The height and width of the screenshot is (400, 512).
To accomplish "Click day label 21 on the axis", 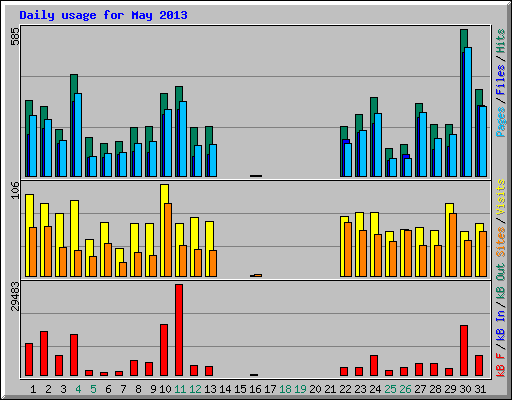I will coord(330,389).
